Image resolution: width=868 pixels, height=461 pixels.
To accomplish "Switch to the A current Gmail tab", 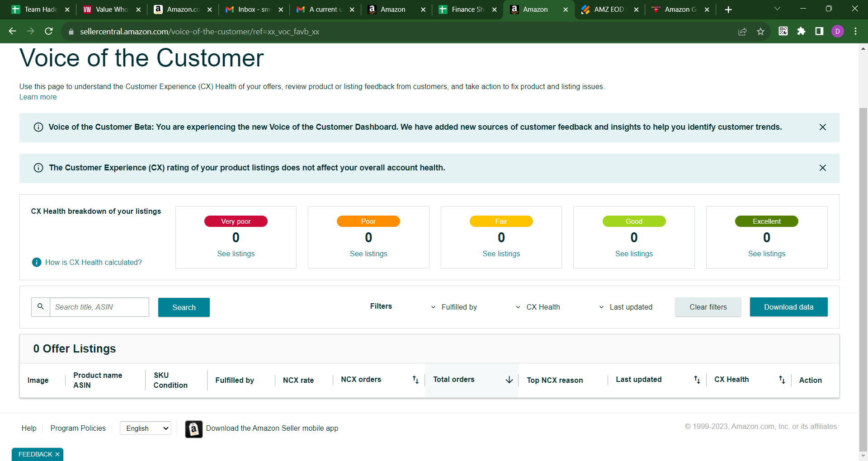I will [325, 9].
